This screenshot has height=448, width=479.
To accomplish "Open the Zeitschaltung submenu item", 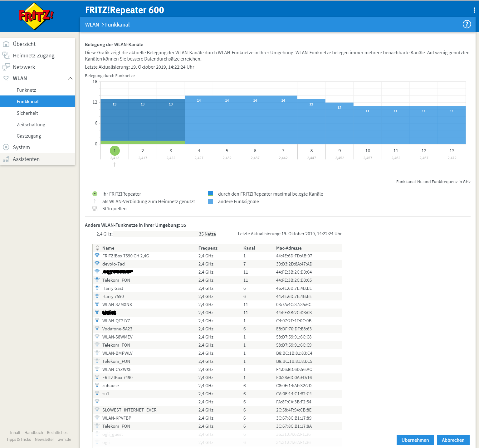I will pyautogui.click(x=31, y=125).
